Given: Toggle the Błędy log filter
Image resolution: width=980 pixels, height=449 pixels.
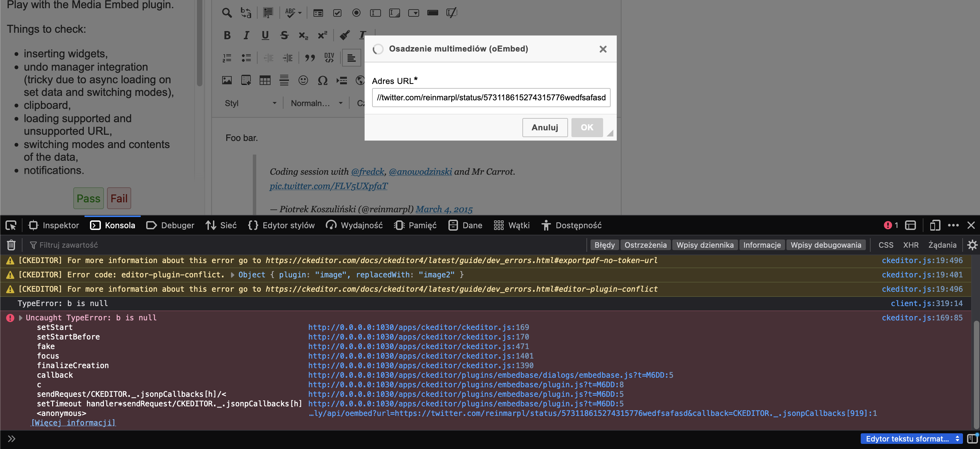Looking at the screenshot, I should pyautogui.click(x=604, y=245).
